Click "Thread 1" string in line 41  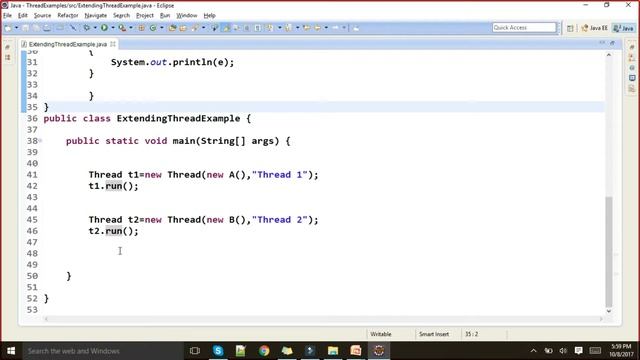tap(280, 175)
